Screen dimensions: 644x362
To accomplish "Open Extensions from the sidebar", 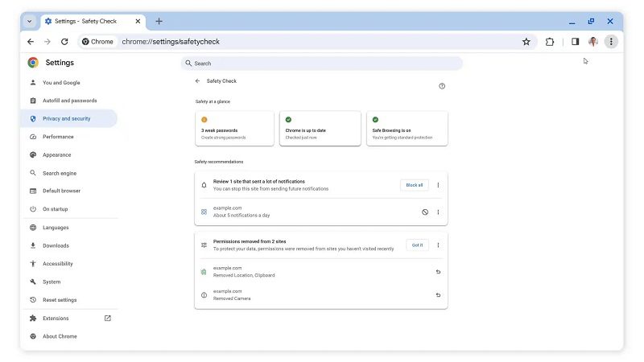I will coord(56,318).
